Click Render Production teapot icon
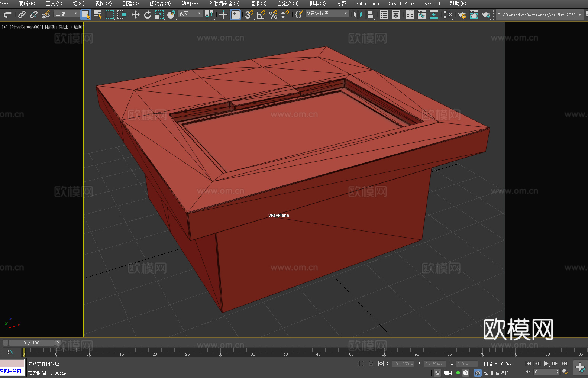Image resolution: width=588 pixels, height=378 pixels. pyautogui.click(x=486, y=14)
